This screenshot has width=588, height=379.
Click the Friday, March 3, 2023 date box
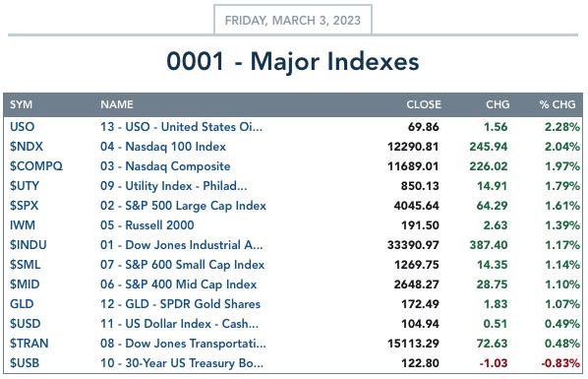coord(293,20)
